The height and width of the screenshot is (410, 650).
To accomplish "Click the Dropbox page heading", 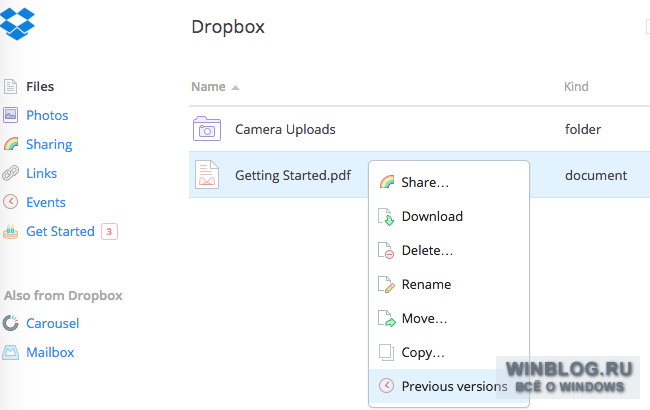I will pyautogui.click(x=228, y=27).
